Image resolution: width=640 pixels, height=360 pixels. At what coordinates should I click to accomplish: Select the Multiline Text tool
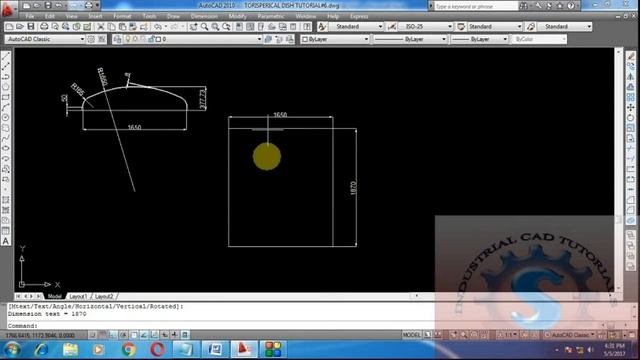pos(6,241)
